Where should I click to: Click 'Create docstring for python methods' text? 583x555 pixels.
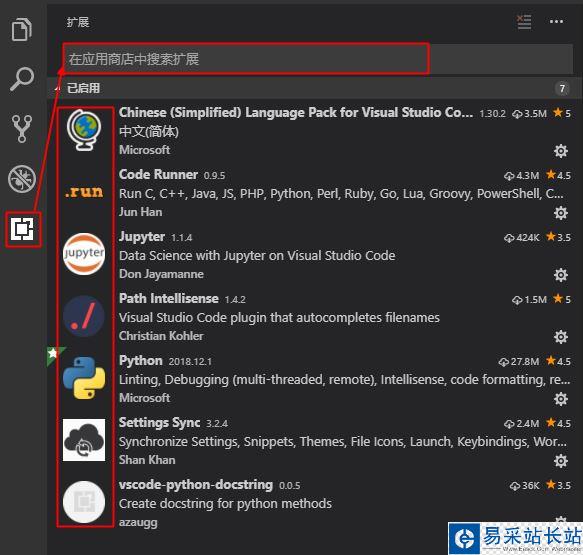(x=225, y=504)
